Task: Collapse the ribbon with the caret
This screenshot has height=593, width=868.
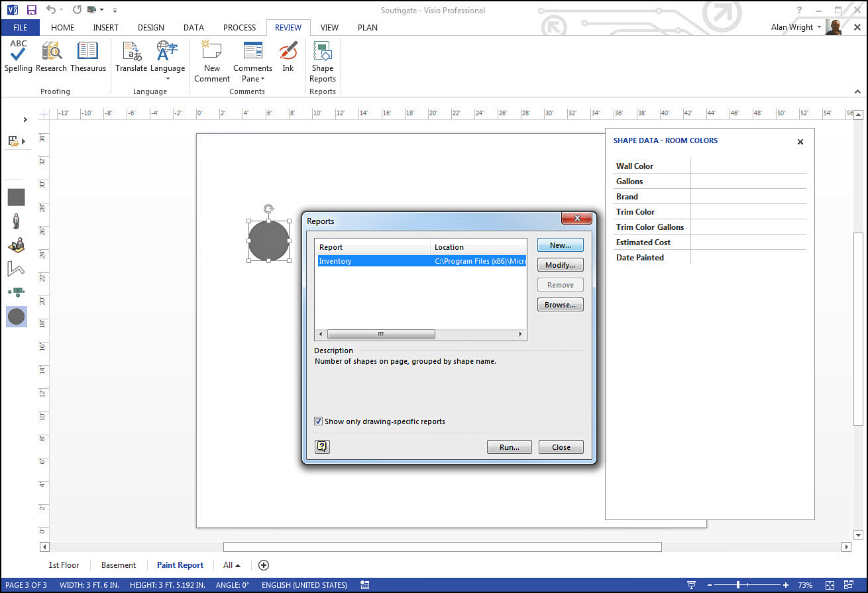Action: 858,90
